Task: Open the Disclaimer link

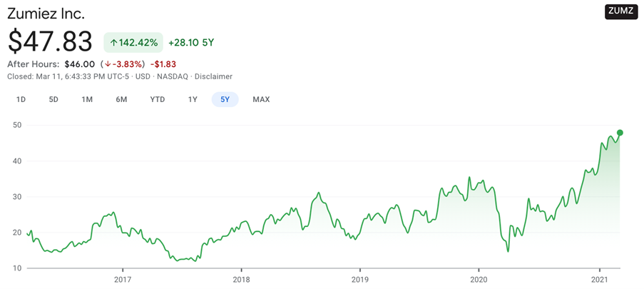Action: pyautogui.click(x=213, y=76)
